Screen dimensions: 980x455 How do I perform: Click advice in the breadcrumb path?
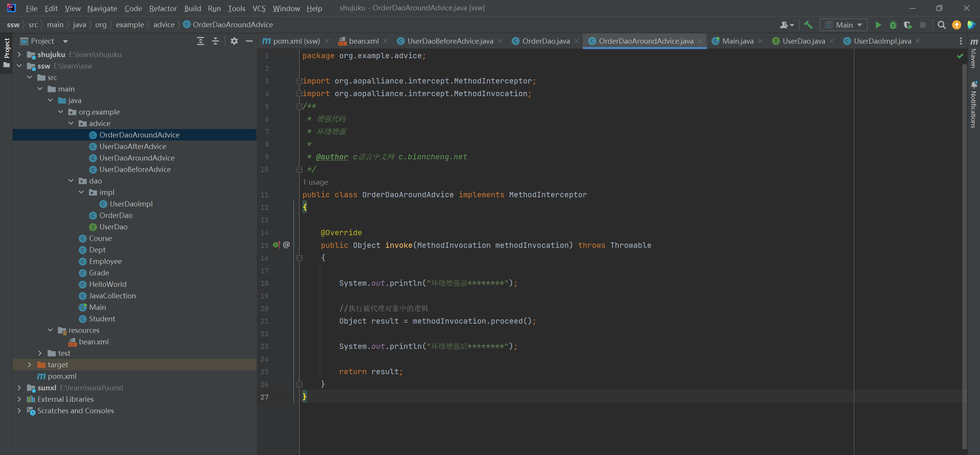tap(164, 25)
